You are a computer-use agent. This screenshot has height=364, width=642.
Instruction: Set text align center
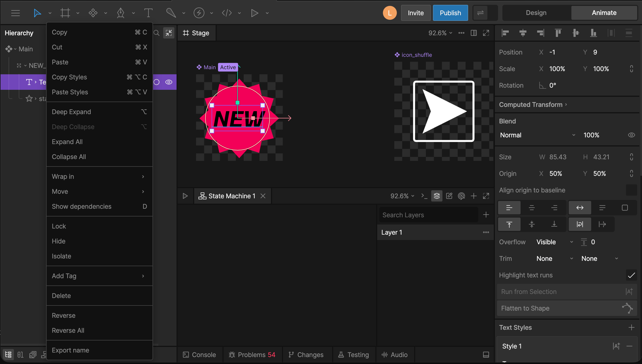tap(532, 208)
